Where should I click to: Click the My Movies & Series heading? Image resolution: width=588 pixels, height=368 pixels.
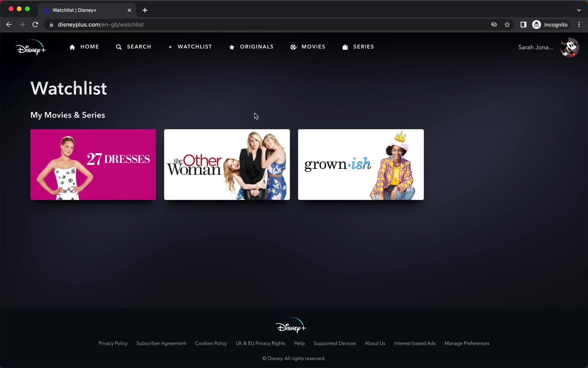click(68, 115)
